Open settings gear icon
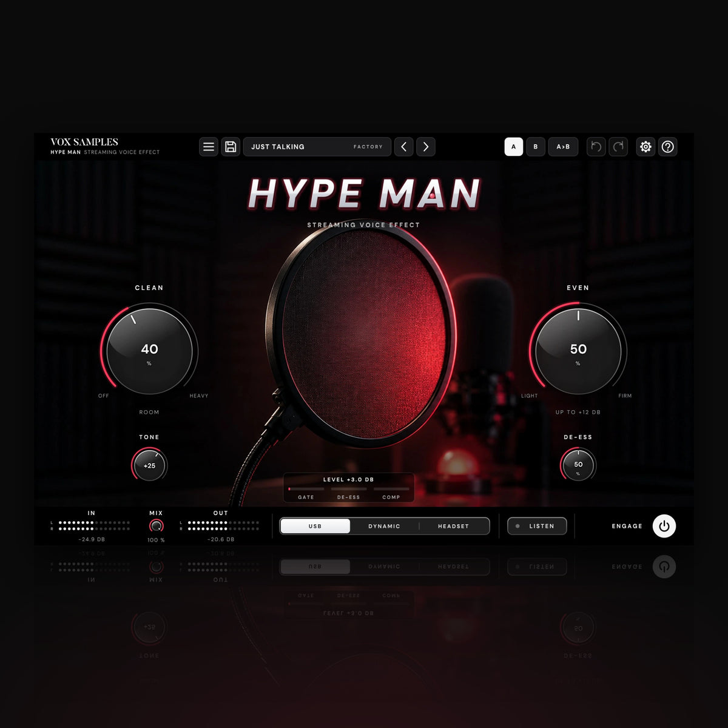 [646, 147]
